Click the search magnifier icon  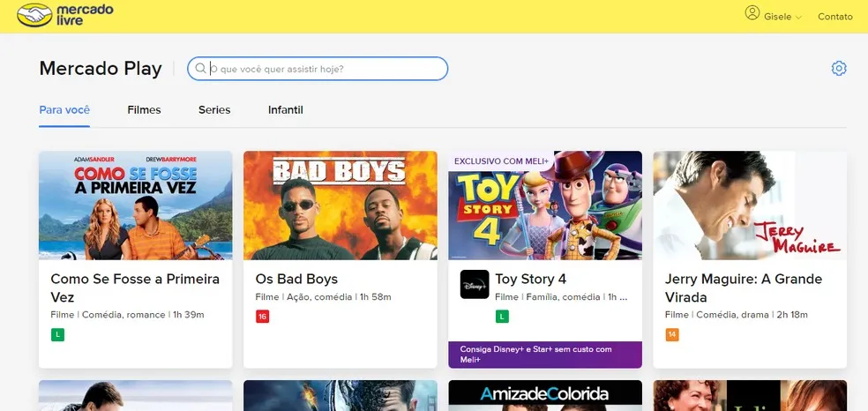[200, 69]
